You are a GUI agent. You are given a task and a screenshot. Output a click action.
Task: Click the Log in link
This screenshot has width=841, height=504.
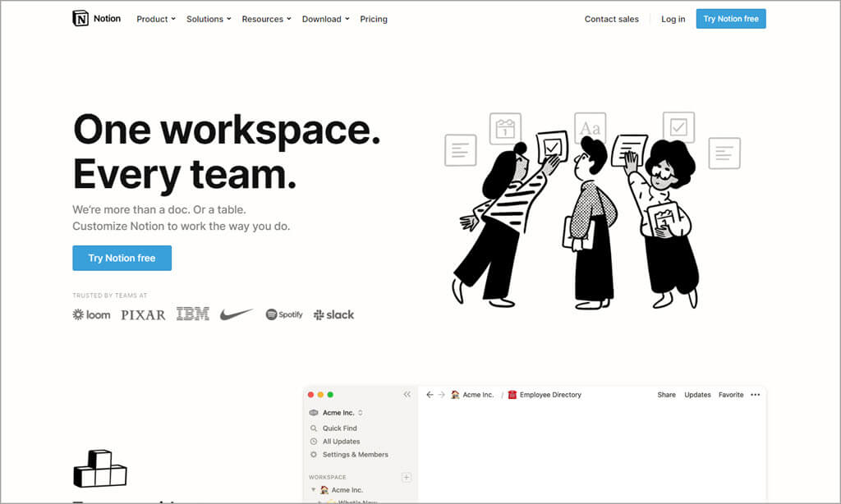coord(673,19)
